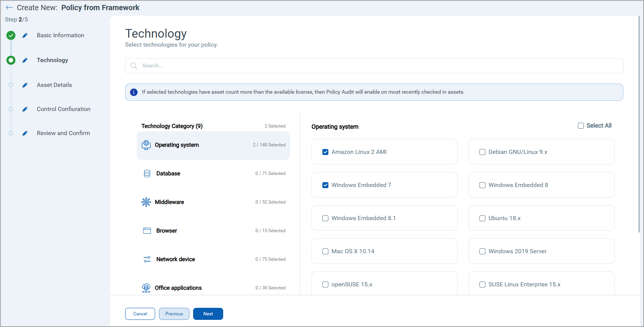Click the Office applications icon
Viewport: 644px width, 327px height.
[x=146, y=288]
